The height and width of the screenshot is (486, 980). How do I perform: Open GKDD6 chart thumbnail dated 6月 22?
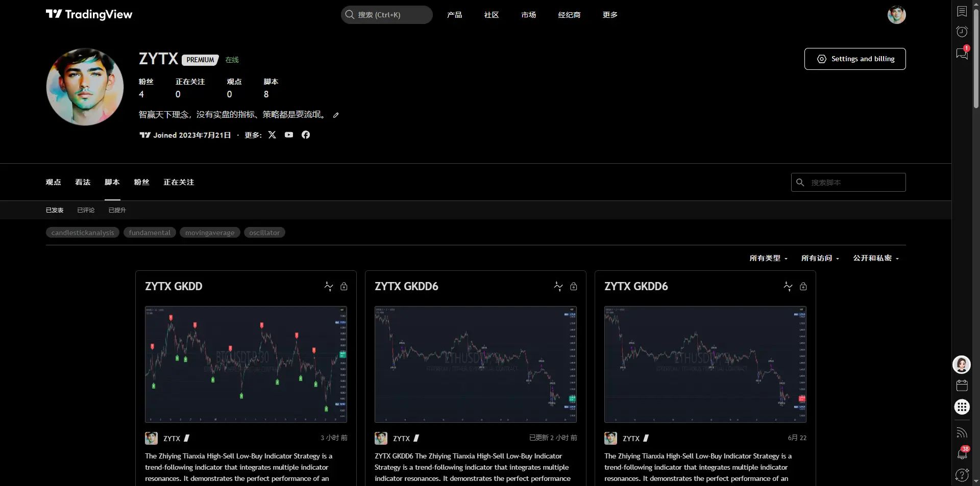705,364
